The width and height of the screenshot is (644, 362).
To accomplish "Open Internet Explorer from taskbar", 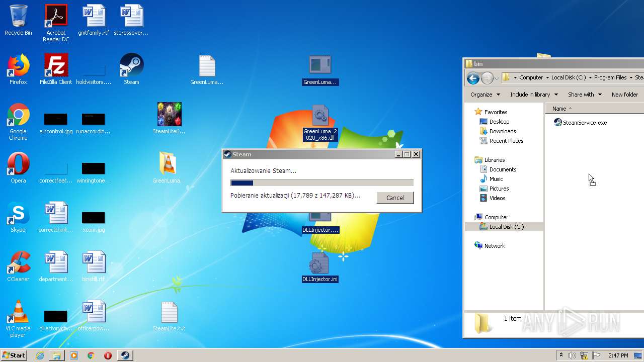I will click(40, 355).
